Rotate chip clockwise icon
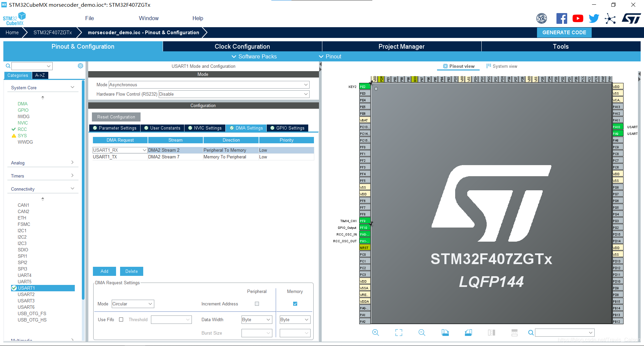 pyautogui.click(x=445, y=333)
